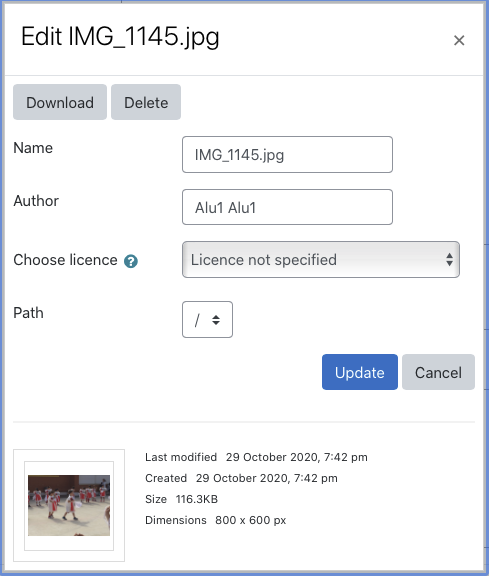Click the dialog title Edit IMG_1145.jpg
This screenshot has height=576, width=489.
coord(120,37)
